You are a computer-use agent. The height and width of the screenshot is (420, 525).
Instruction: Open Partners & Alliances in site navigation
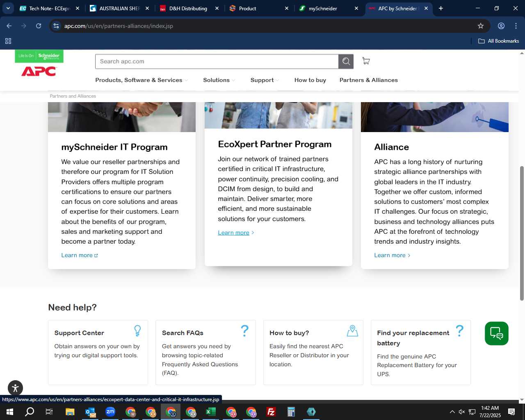[369, 80]
